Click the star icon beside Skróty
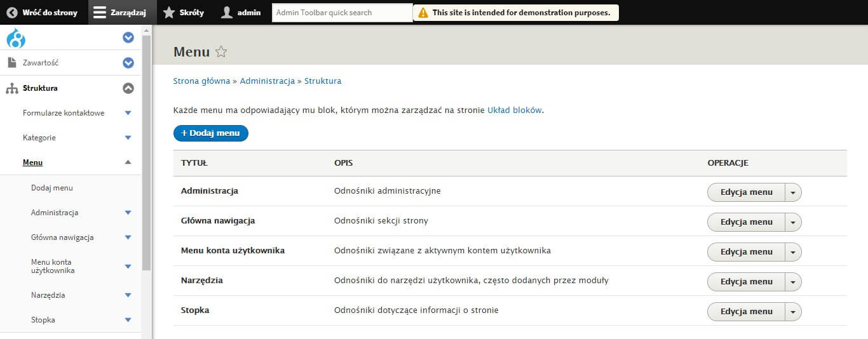 pos(168,12)
